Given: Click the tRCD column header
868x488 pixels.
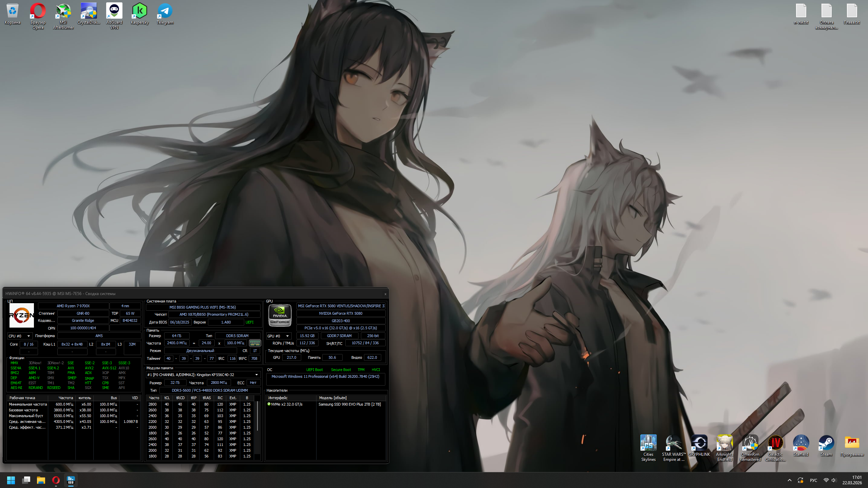Looking at the screenshot, I should [180, 398].
